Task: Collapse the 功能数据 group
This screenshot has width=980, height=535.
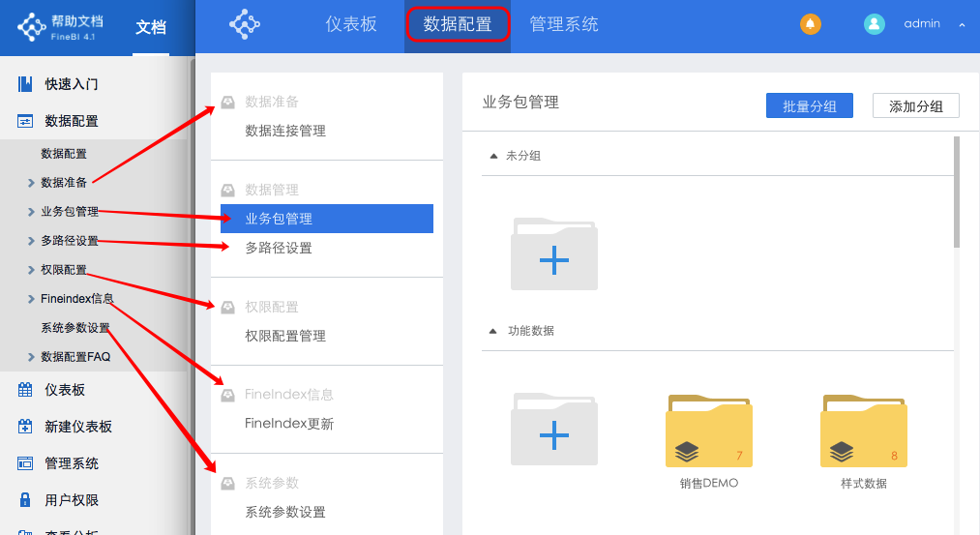Action: [493, 331]
